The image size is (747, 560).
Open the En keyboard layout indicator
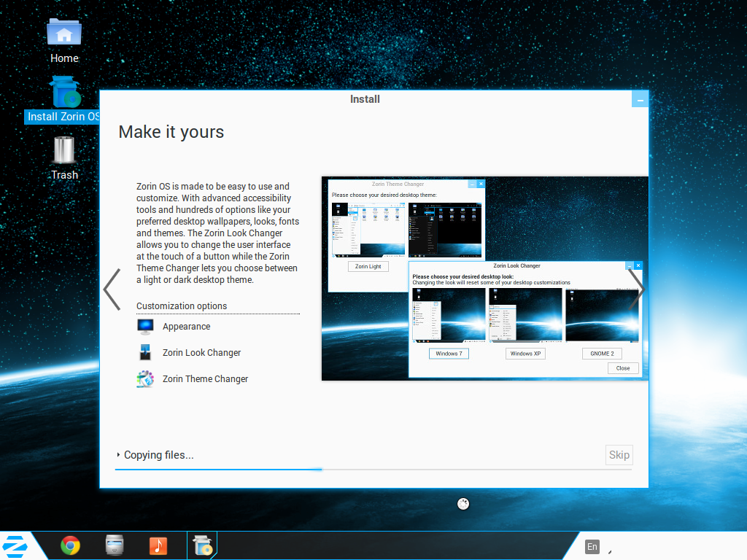tap(592, 547)
